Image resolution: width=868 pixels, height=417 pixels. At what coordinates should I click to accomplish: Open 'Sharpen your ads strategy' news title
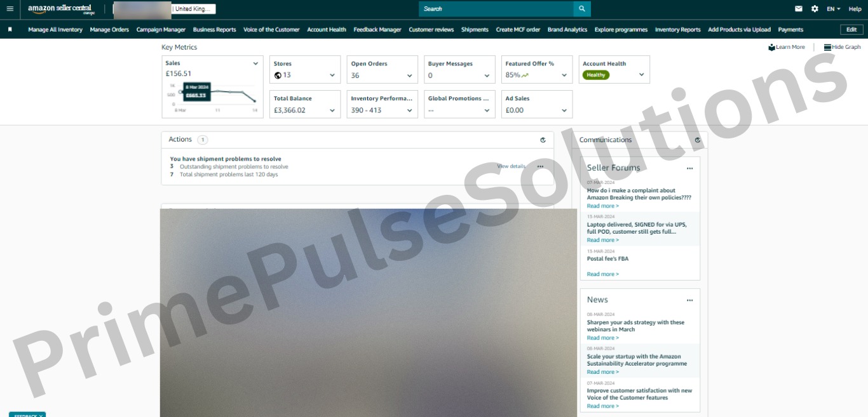pyautogui.click(x=635, y=326)
